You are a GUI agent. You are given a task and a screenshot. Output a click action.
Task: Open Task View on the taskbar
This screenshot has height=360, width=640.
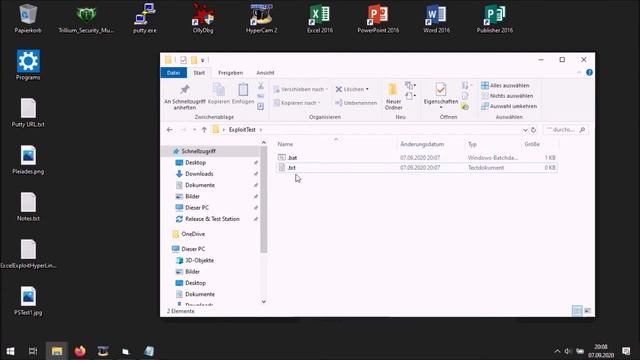(x=33, y=351)
